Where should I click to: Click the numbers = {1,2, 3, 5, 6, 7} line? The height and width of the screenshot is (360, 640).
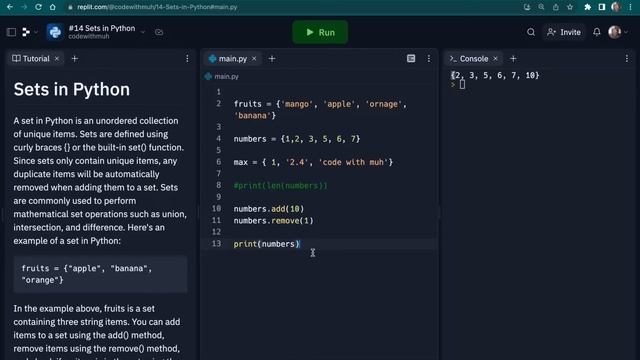(297, 139)
